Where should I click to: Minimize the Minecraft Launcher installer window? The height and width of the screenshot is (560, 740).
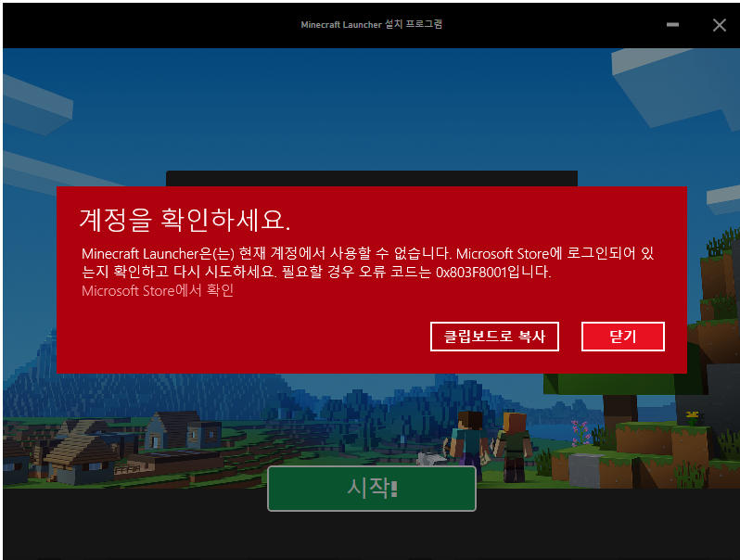pyautogui.click(x=672, y=24)
